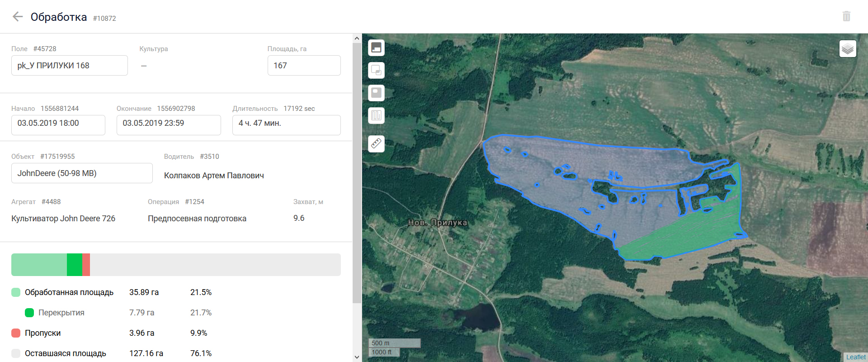The width and height of the screenshot is (868, 362).
Task: Click the light green Обработанная площадь swatch
Action: [x=16, y=292]
